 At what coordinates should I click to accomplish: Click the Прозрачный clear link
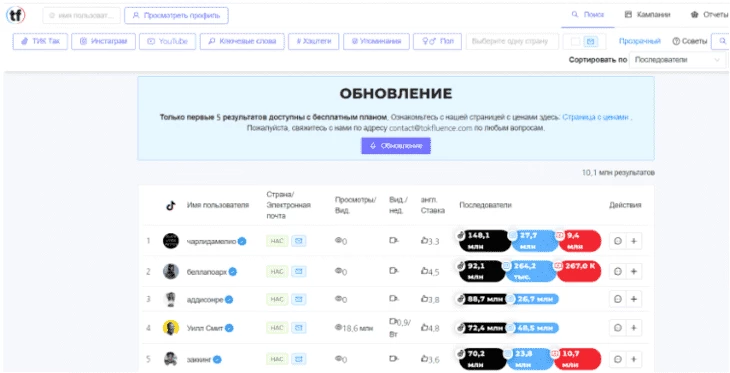pyautogui.click(x=640, y=41)
